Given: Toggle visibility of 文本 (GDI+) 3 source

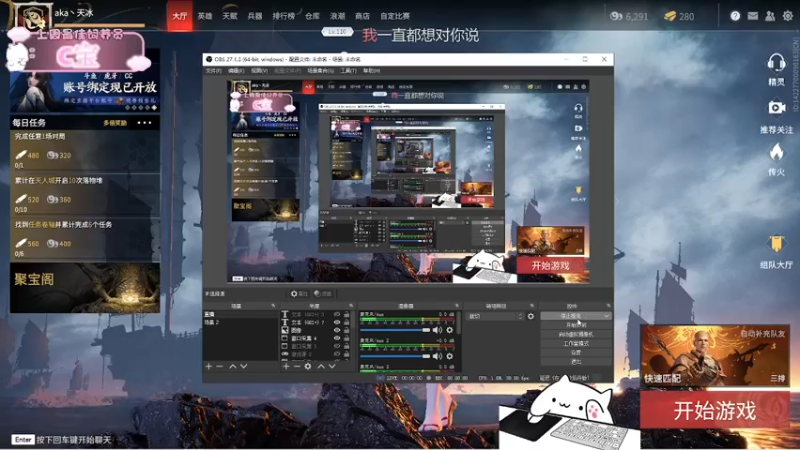Looking at the screenshot, I should tap(337, 315).
